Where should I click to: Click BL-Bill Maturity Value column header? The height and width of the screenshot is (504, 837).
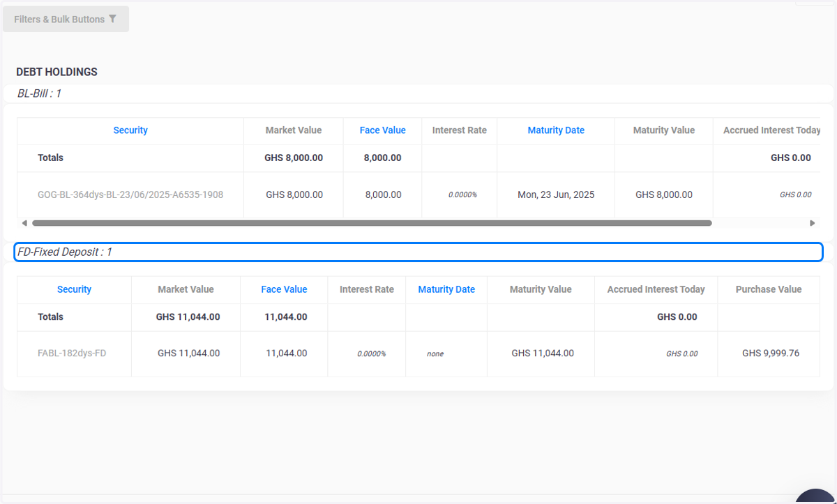[664, 130]
